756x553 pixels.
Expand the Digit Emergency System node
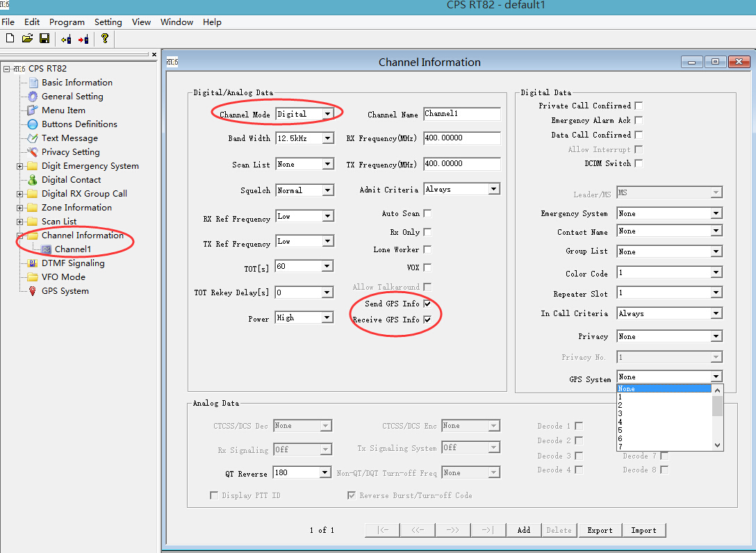(x=19, y=166)
